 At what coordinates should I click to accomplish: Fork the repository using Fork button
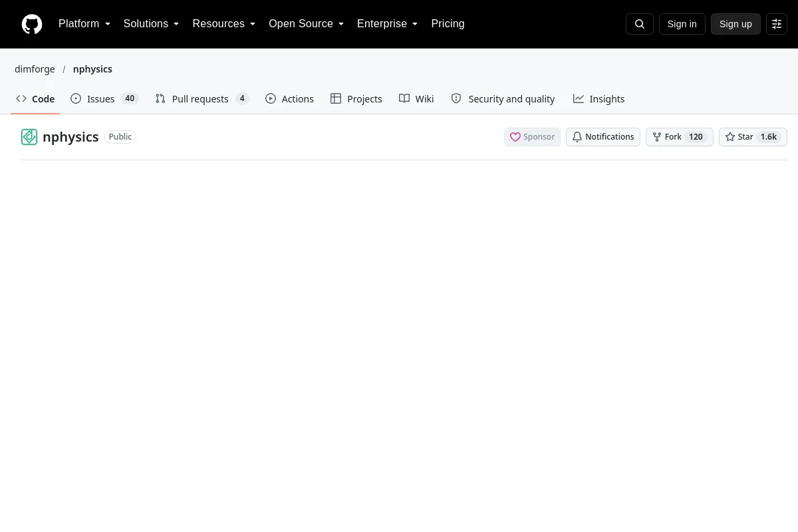[x=680, y=137]
